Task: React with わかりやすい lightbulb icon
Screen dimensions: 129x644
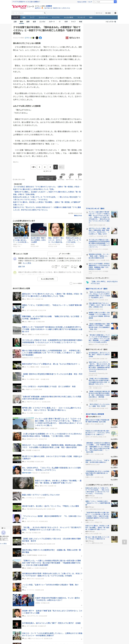Action: pos(70,177)
